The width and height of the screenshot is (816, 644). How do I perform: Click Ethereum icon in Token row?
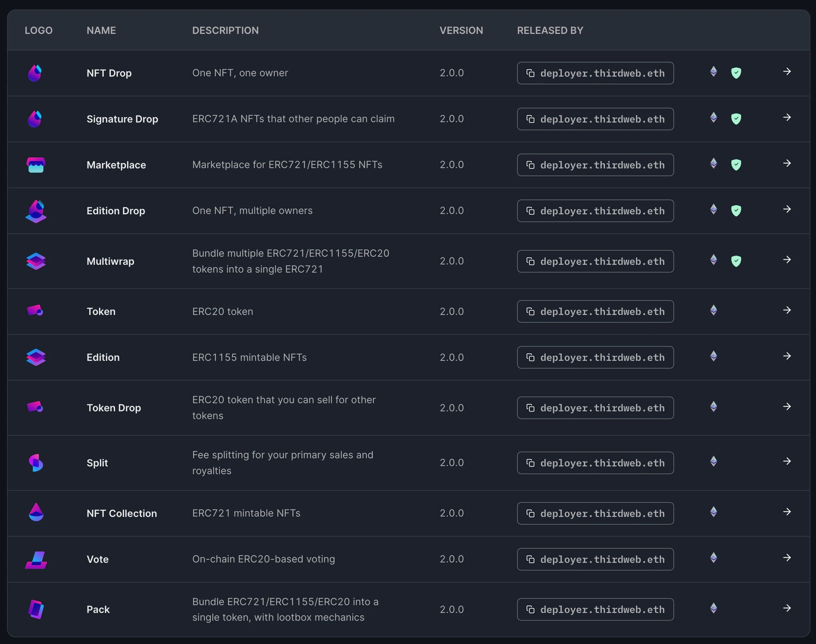[x=713, y=310]
